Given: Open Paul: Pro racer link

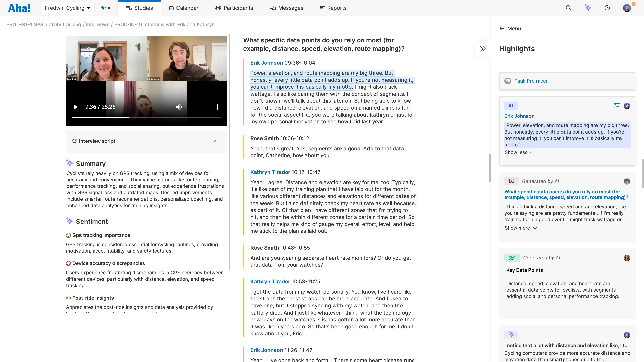Looking at the screenshot, I should point(531,81).
